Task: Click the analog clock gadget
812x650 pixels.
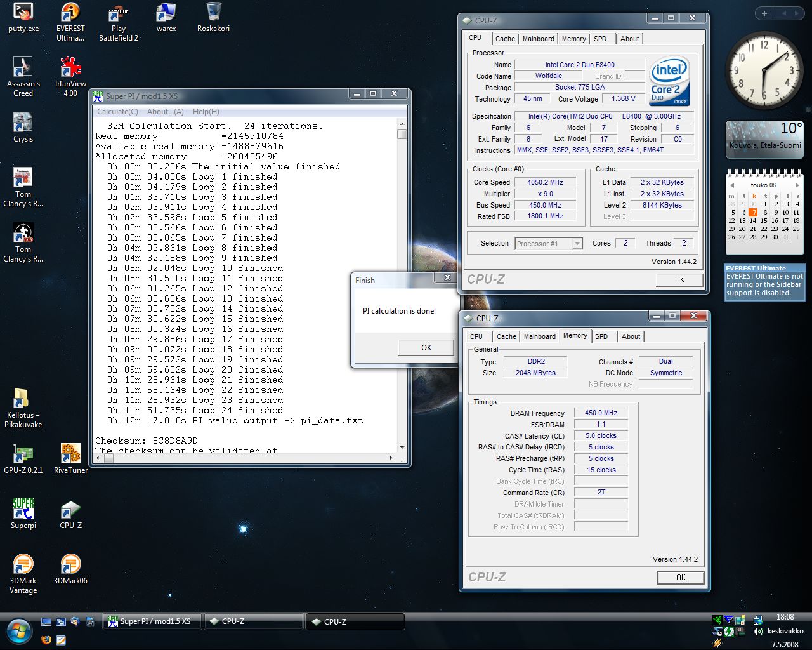Action: tap(763, 70)
